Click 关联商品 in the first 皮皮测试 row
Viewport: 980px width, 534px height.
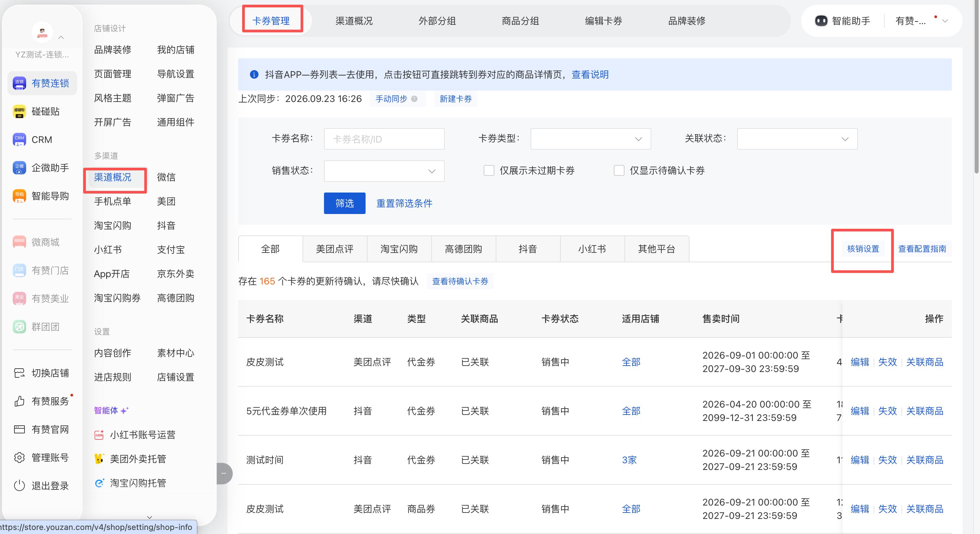point(925,362)
